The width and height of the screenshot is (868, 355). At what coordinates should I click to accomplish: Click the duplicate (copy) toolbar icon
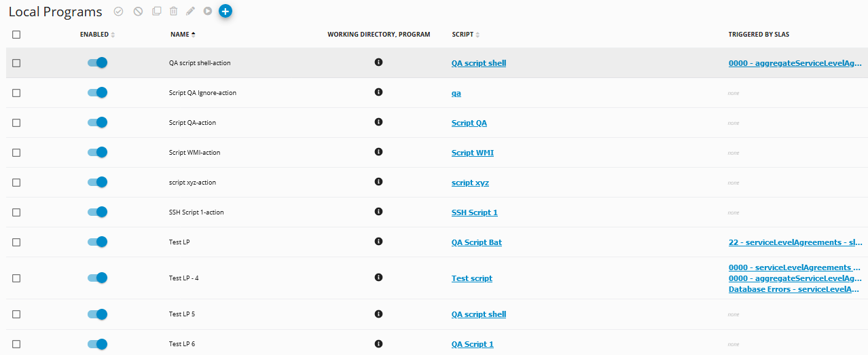point(156,12)
